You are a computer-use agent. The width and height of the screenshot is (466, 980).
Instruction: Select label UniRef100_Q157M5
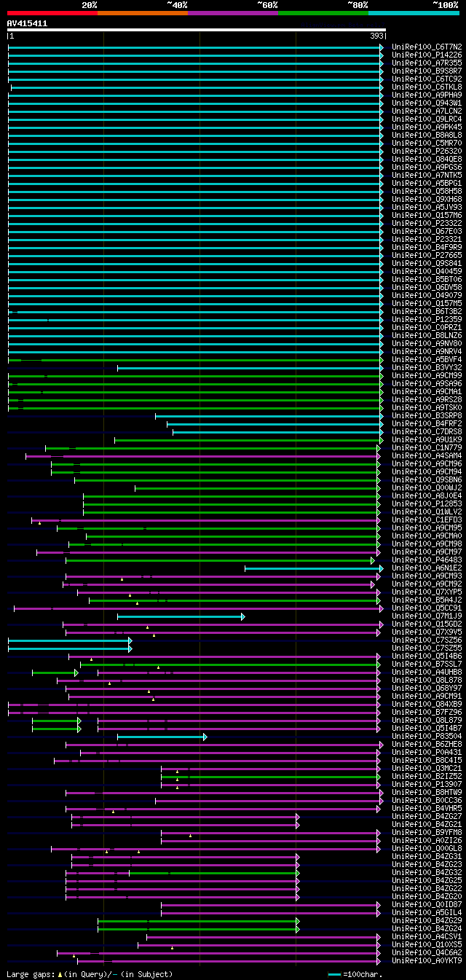pos(427,303)
